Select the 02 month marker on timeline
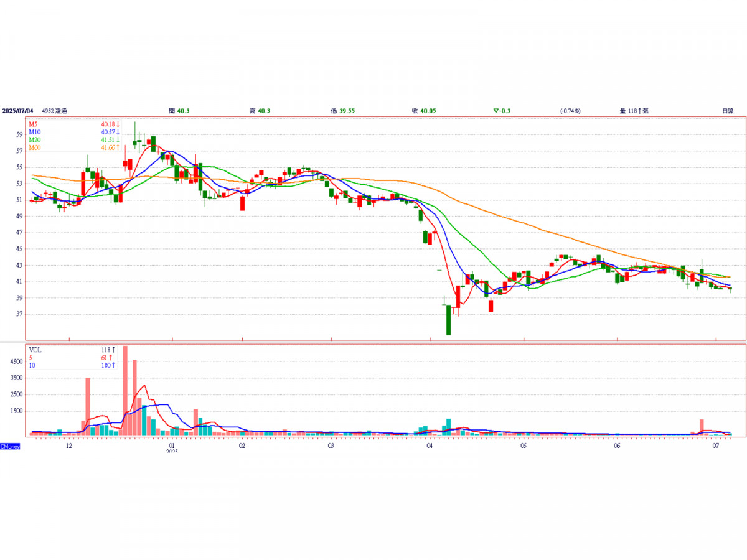Viewport: 747px width, 560px height. (242, 446)
